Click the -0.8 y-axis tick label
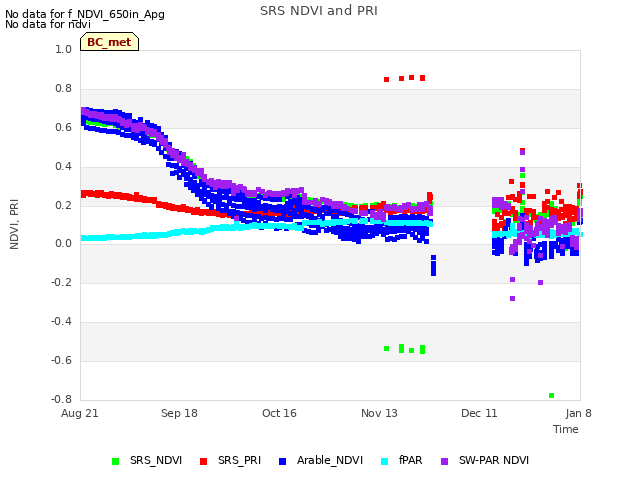 [x=62, y=399]
